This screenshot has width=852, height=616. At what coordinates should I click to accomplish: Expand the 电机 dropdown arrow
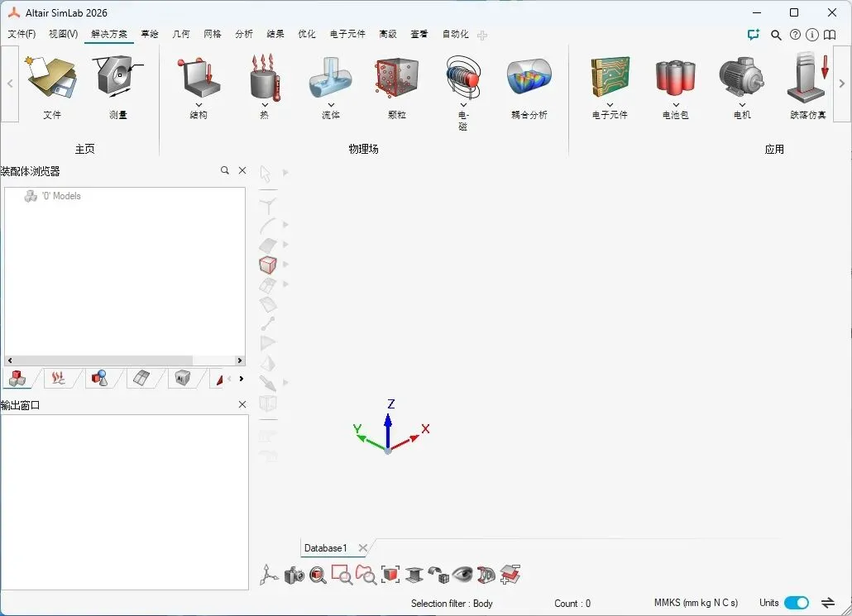tap(742, 105)
